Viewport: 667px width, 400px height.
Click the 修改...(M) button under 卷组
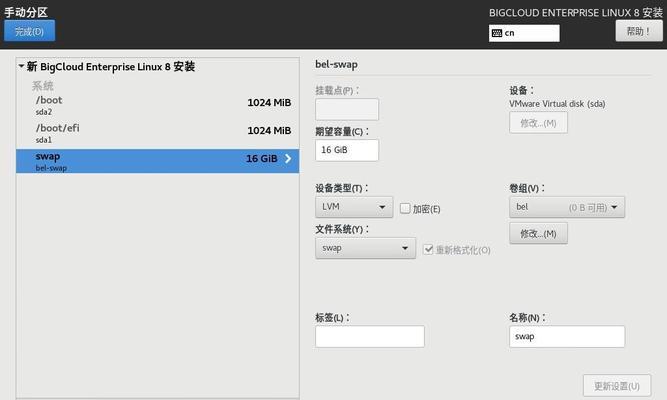pyautogui.click(x=538, y=234)
